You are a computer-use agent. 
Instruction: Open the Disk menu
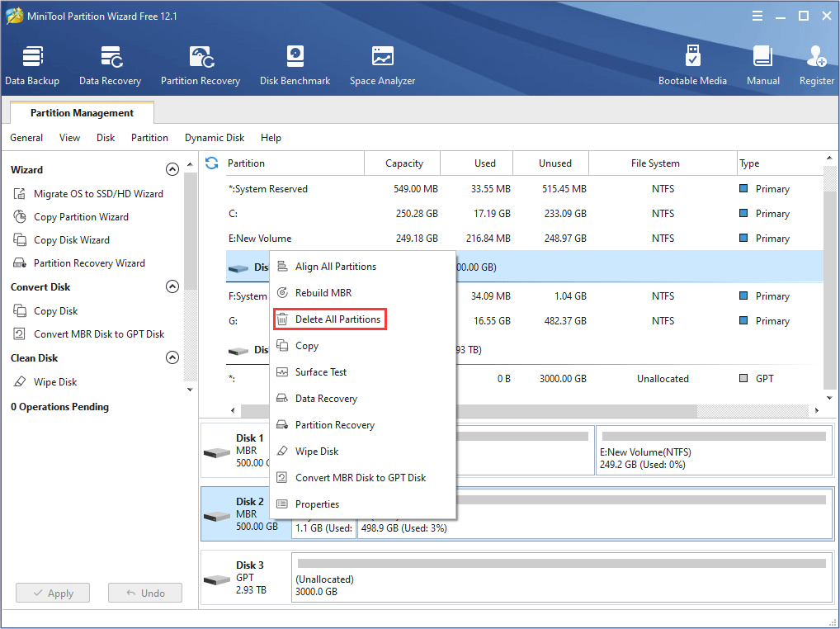tap(106, 138)
